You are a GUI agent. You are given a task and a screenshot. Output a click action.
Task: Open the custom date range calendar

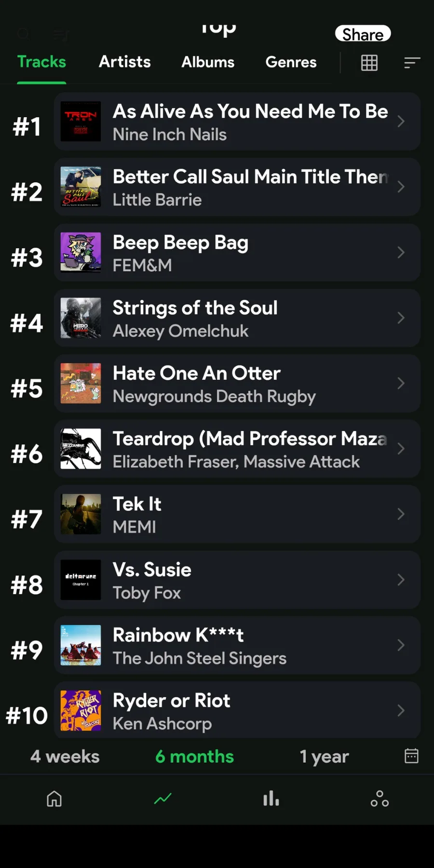coord(411,756)
